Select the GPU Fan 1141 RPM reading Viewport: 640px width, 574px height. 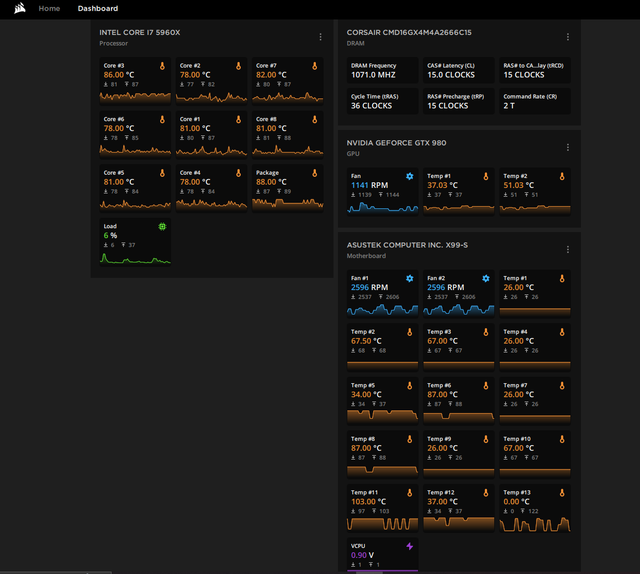(x=369, y=185)
